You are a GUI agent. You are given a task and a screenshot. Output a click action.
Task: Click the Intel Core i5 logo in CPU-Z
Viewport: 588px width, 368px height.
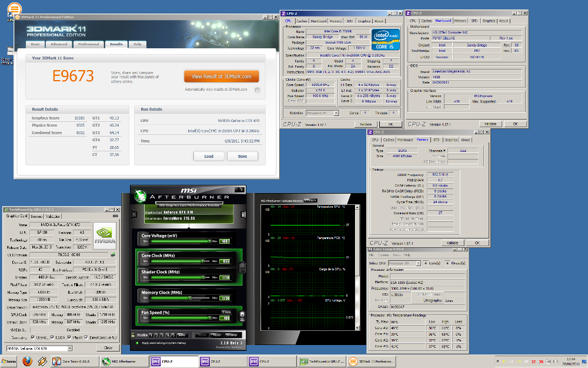click(x=385, y=39)
